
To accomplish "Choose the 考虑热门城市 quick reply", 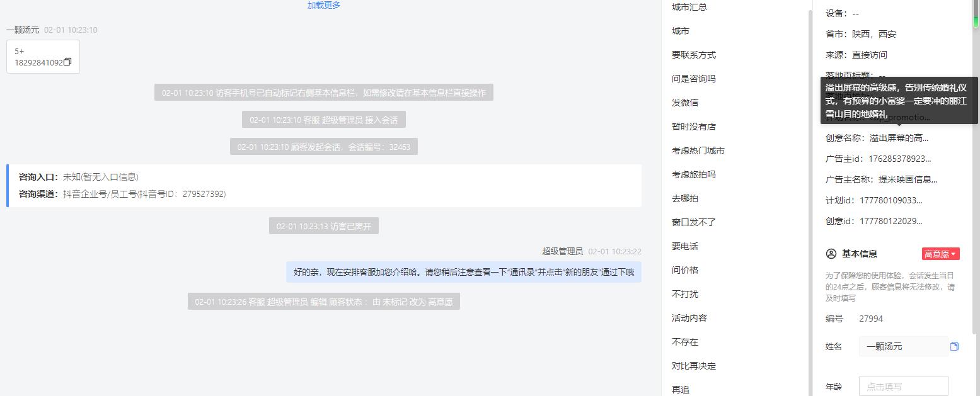I will click(x=698, y=150).
